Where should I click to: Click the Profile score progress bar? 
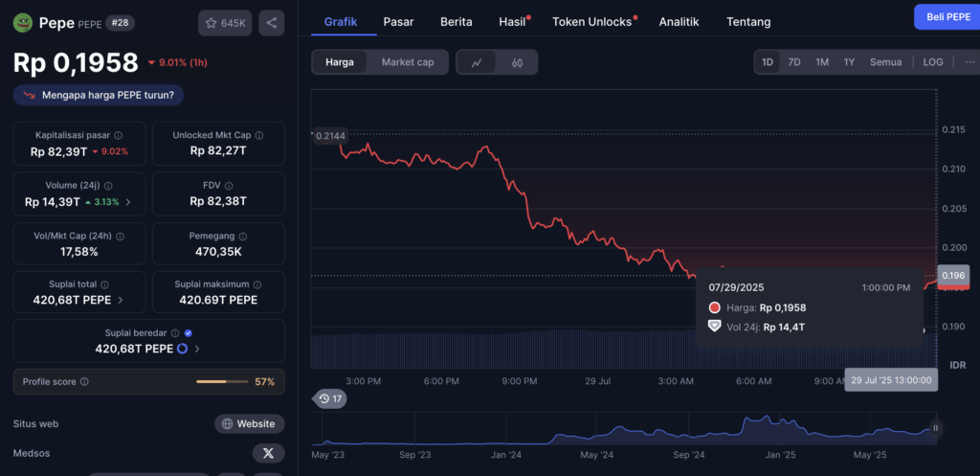pos(222,381)
